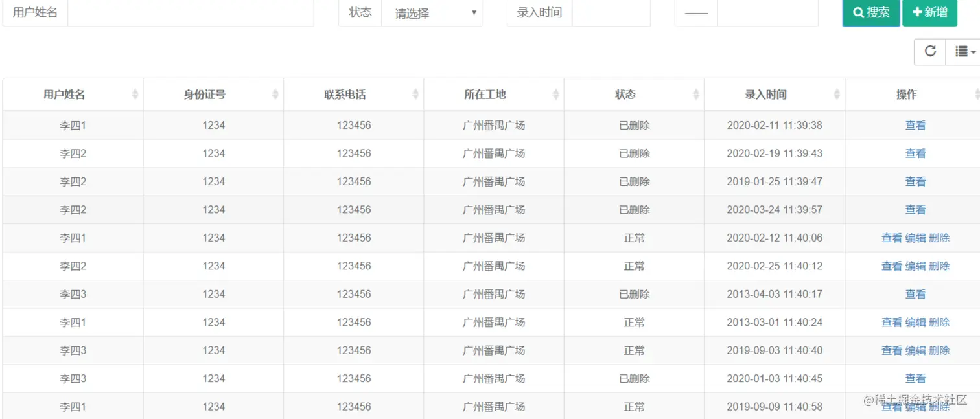This screenshot has height=419, width=980.
Task: Click 查看 for row dated 2013-04-03 11:40:17
Action: tap(915, 294)
